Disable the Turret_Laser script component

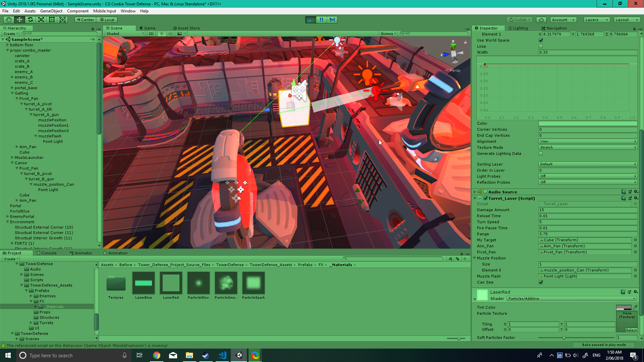[486, 198]
